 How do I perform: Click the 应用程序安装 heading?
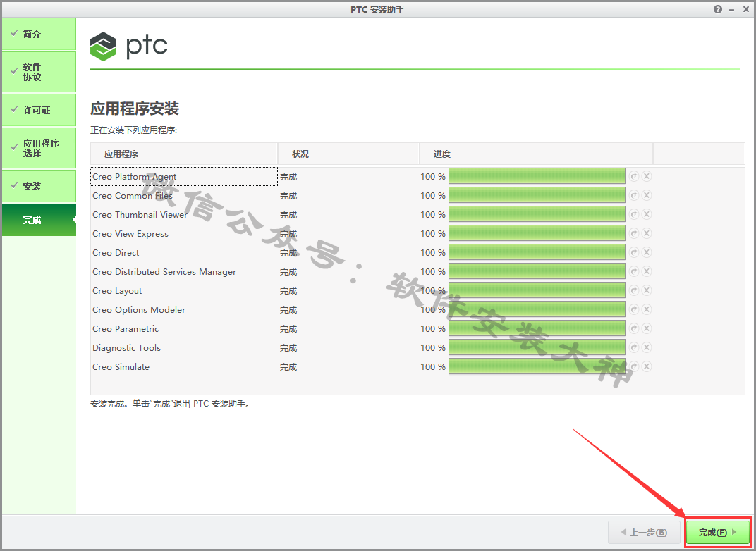click(135, 109)
